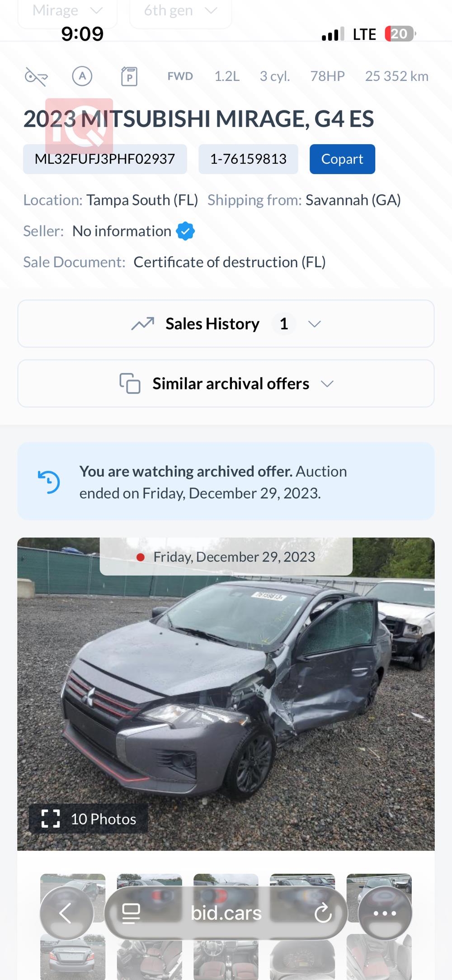Screen dimensions: 452x980
Task: Click the parking document icon
Action: 129,76
